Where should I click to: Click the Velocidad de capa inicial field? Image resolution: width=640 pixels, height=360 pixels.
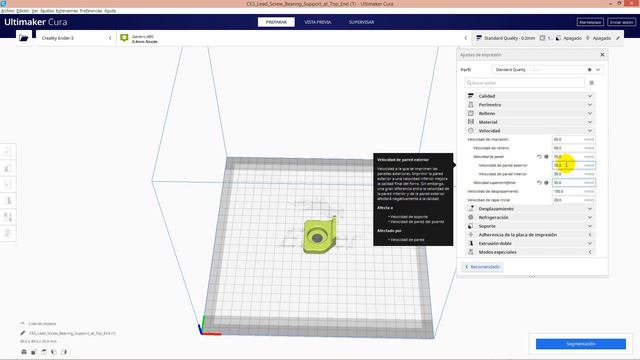pyautogui.click(x=573, y=200)
